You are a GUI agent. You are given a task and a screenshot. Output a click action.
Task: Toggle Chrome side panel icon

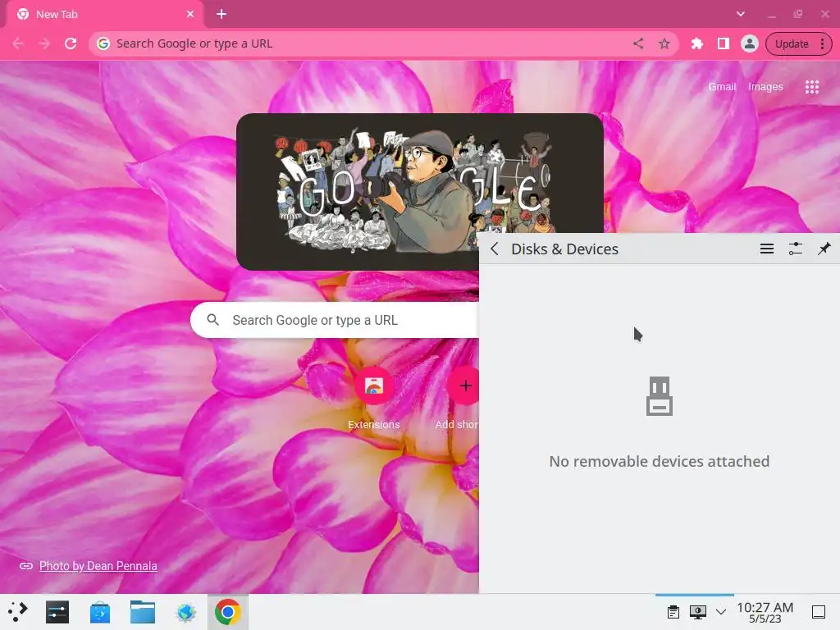point(724,43)
